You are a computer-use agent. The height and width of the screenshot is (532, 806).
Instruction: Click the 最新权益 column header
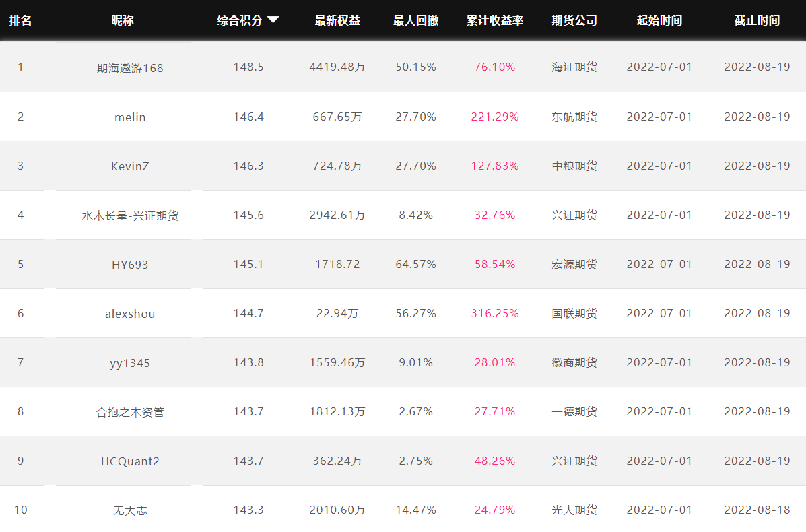point(337,20)
